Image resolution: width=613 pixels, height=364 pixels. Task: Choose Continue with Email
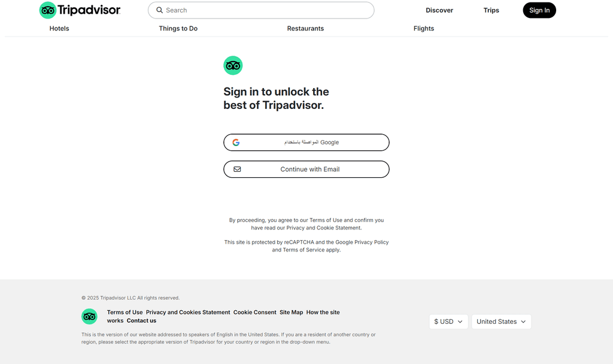point(306,169)
